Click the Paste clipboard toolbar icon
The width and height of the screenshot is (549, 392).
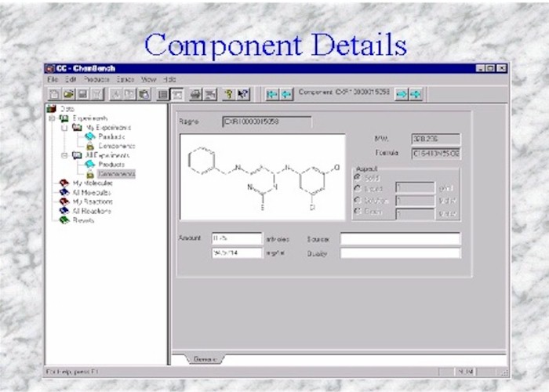pyautogui.click(x=144, y=94)
